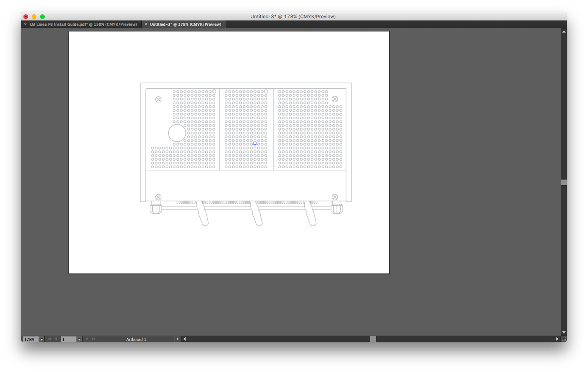This screenshot has height=372, width=588.
Task: Click the horizontal scrollbar left arrow
Action: pos(185,339)
